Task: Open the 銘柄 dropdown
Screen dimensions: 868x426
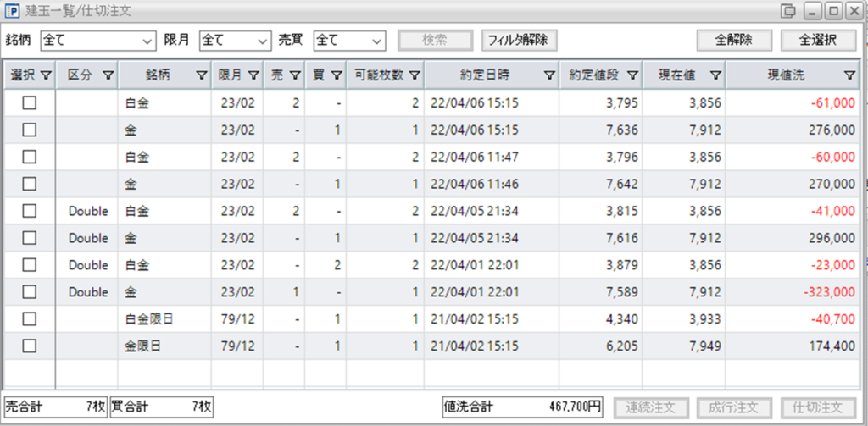Action: tap(98, 41)
